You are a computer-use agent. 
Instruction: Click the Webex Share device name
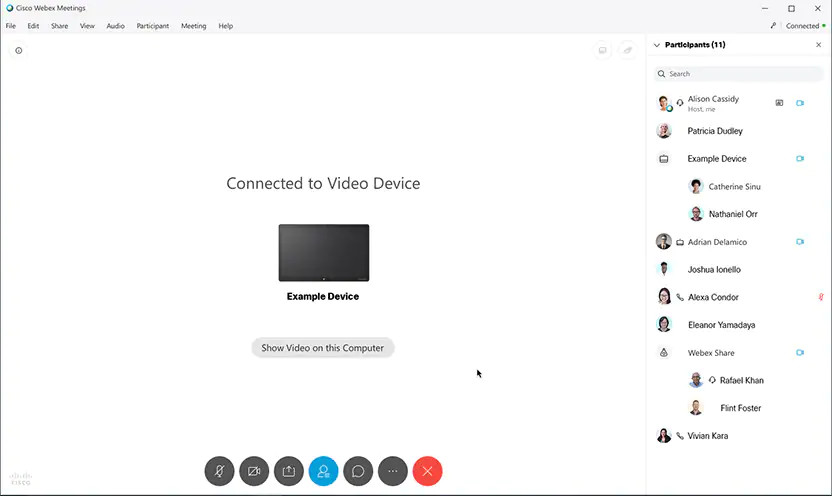711,353
